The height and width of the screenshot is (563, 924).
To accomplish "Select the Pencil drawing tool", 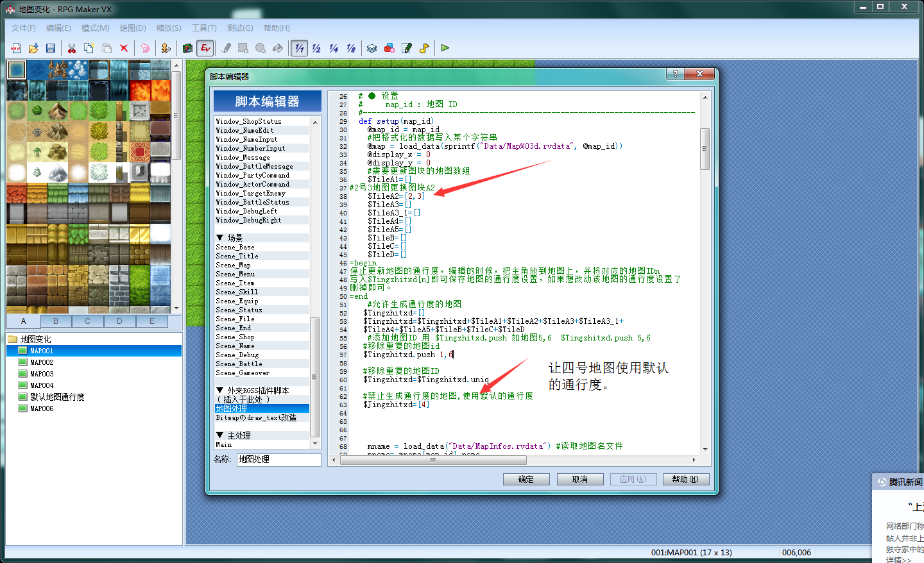I will pyautogui.click(x=226, y=48).
